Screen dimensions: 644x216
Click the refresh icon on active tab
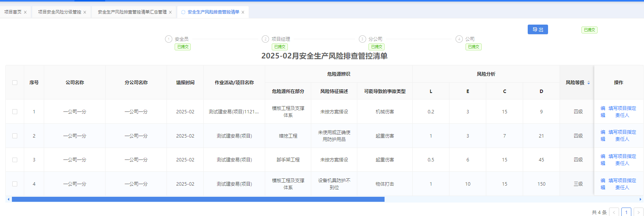[183, 12]
